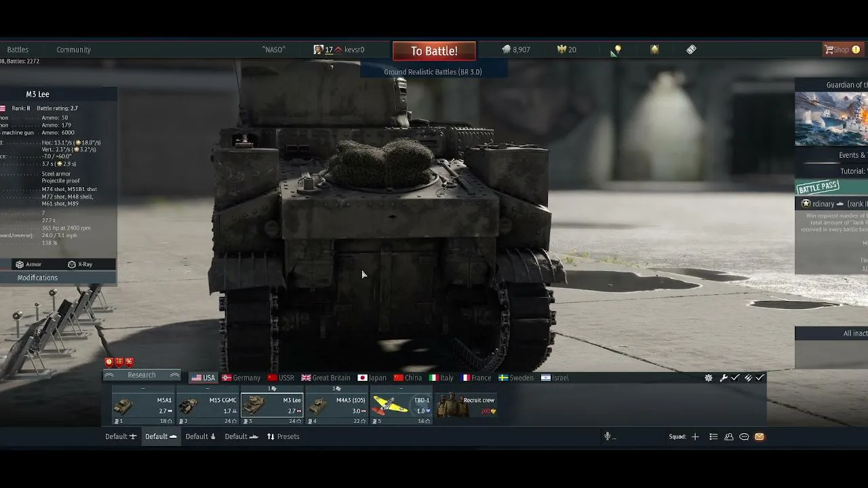The height and width of the screenshot is (488, 868).
Task: Click the gold warbond icon in top bar
Action: pyautogui.click(x=654, y=49)
